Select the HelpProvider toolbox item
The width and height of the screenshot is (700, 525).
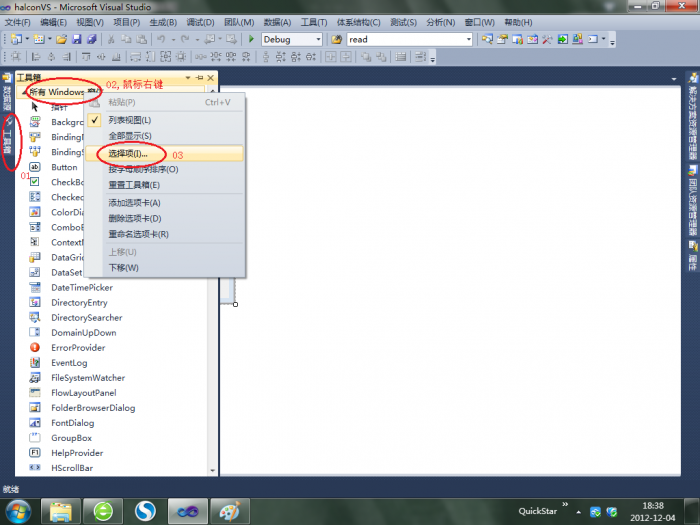[x=77, y=453]
